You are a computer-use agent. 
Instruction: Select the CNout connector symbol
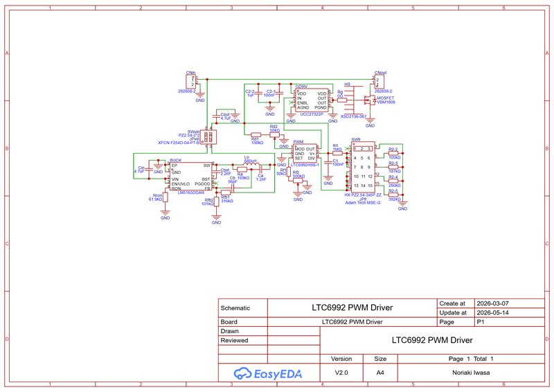click(x=379, y=82)
